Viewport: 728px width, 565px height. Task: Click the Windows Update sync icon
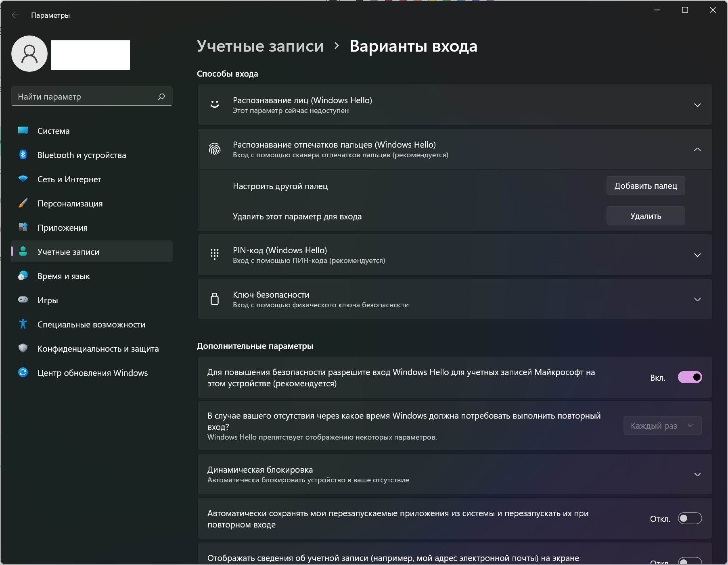point(23,373)
